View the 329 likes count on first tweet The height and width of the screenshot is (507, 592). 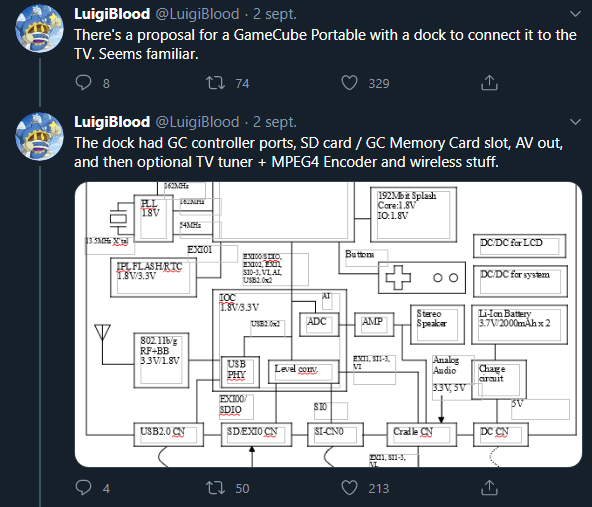379,83
